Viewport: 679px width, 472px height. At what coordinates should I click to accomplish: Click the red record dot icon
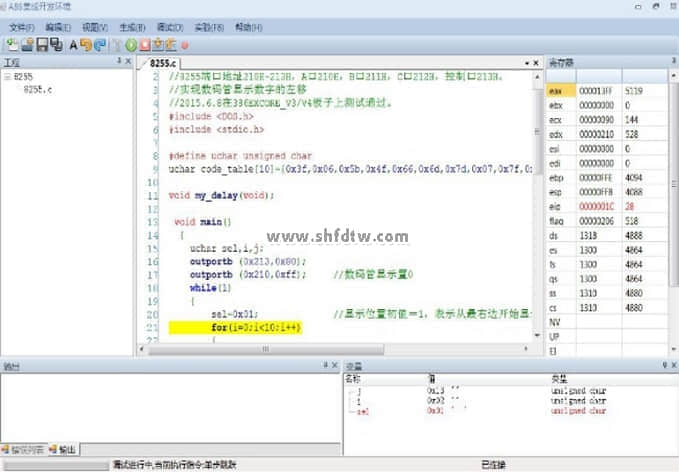point(185,46)
